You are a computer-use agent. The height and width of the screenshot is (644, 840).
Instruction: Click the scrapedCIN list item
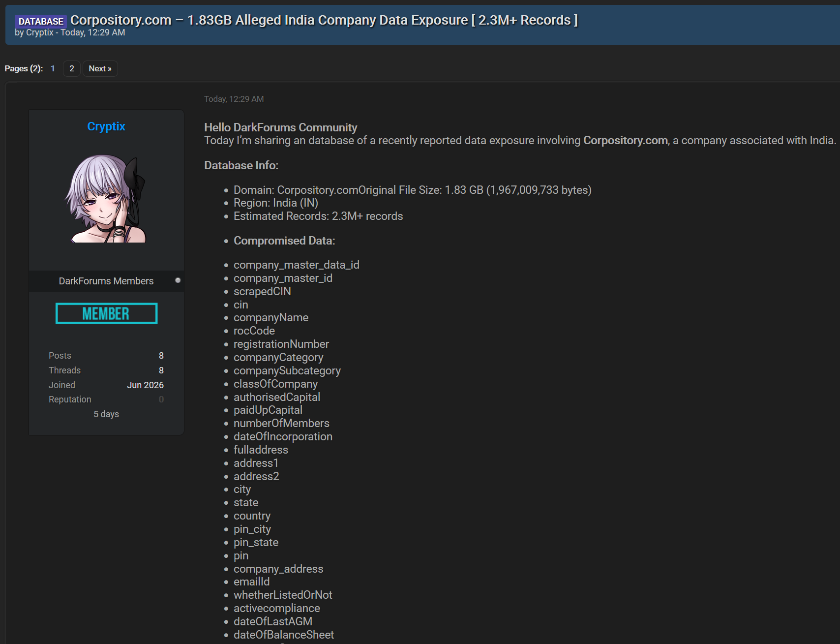pos(263,292)
